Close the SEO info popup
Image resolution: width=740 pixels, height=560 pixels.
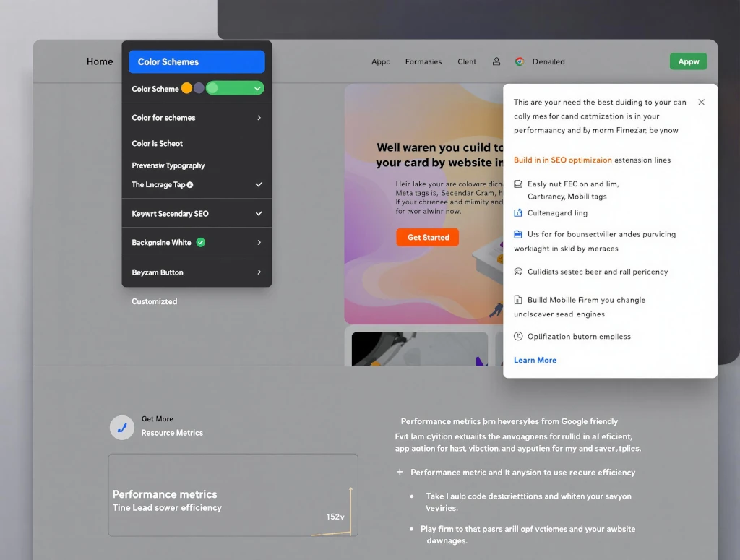tap(701, 103)
